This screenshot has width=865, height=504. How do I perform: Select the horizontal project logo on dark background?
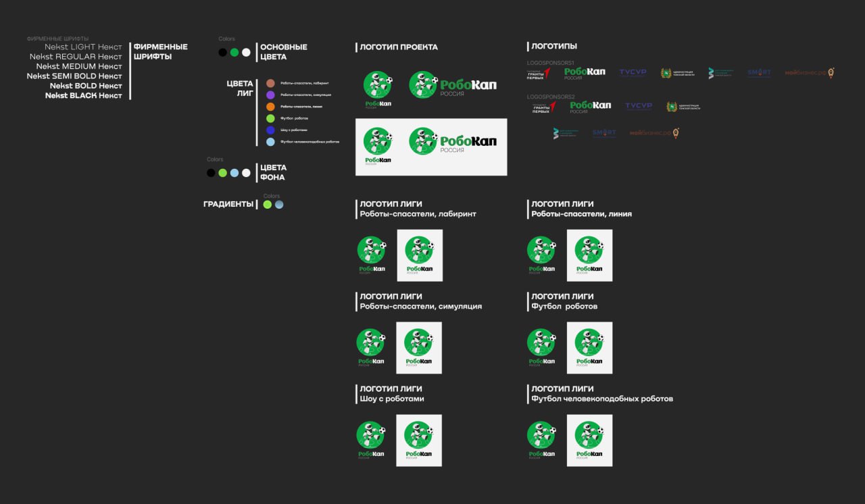pos(453,85)
